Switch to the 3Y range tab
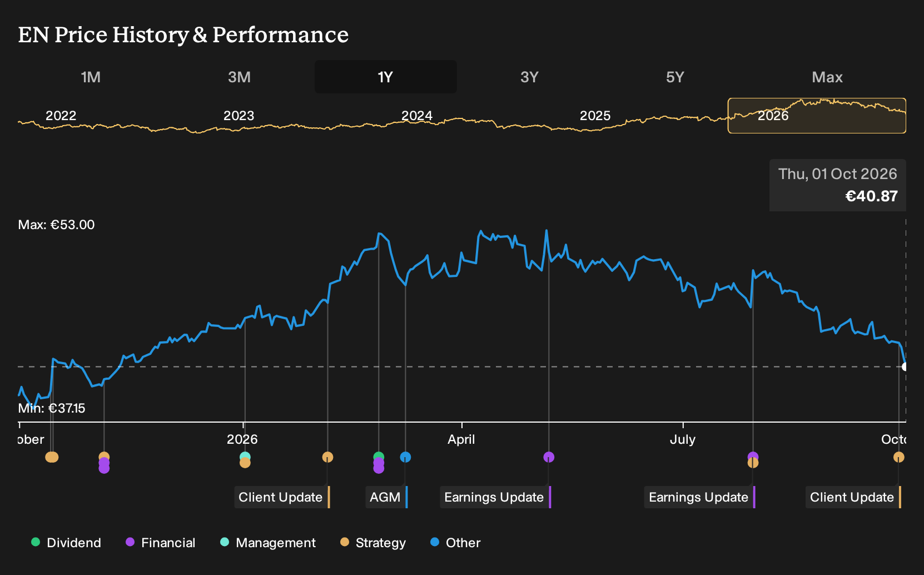The image size is (924, 575). click(x=529, y=77)
